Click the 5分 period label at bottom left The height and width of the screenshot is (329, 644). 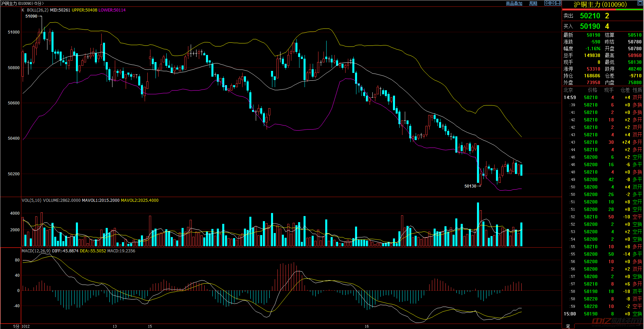[x=16, y=326]
